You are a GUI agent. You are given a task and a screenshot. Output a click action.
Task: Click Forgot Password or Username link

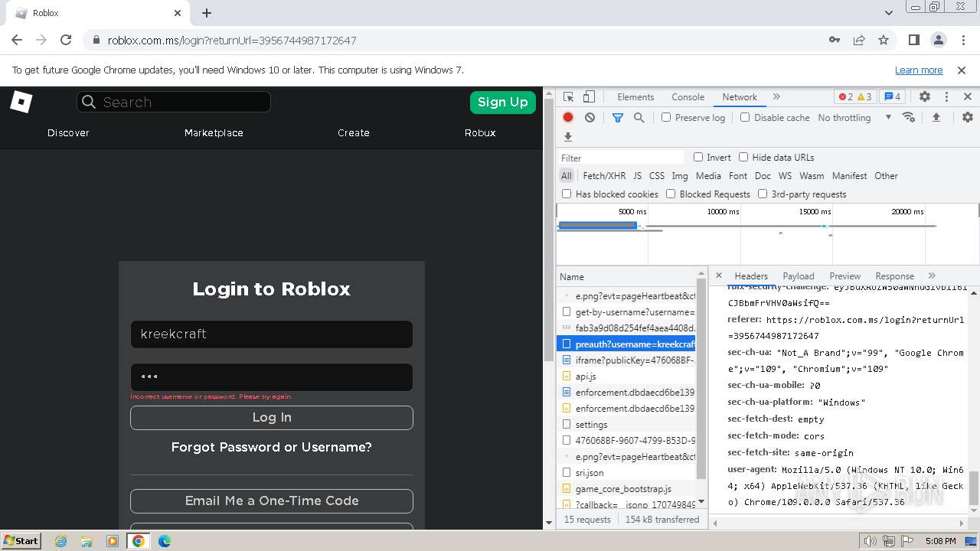tap(272, 447)
